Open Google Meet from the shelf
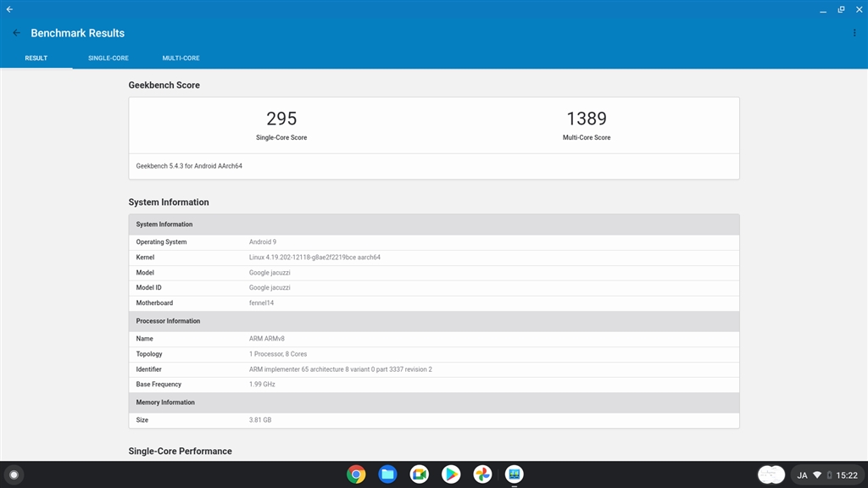This screenshot has width=868, height=488. tap(419, 474)
